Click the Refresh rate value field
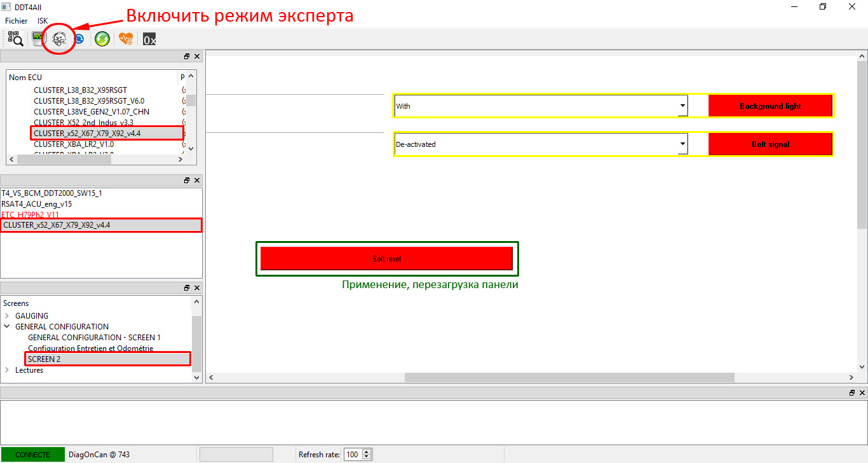Screen dimensions: 868x463 click(x=352, y=455)
